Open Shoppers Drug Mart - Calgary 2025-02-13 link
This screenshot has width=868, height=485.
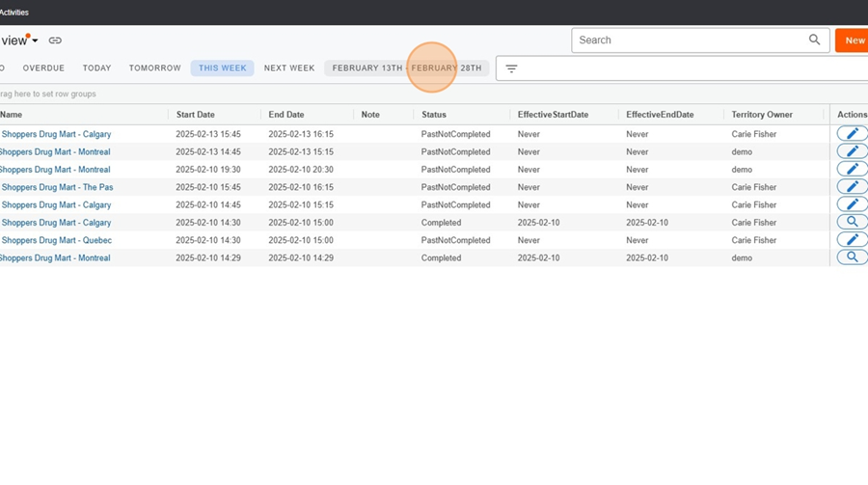coord(56,134)
